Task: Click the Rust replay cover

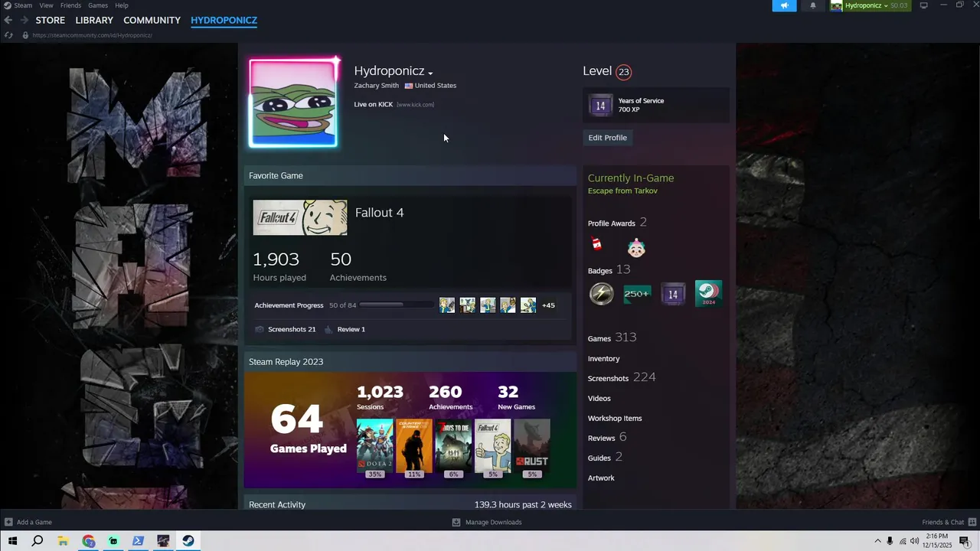Action: coord(532,445)
